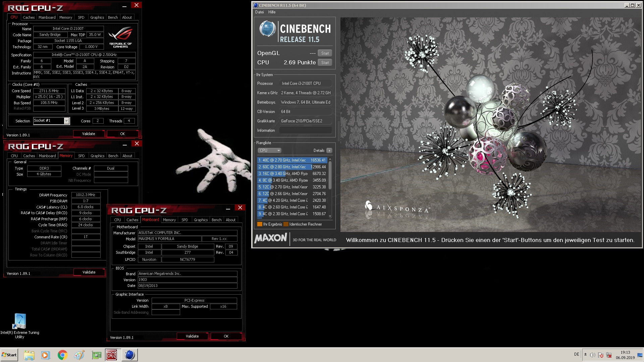
Task: Open Google Chrome from the taskbar
Action: pyautogui.click(x=62, y=355)
